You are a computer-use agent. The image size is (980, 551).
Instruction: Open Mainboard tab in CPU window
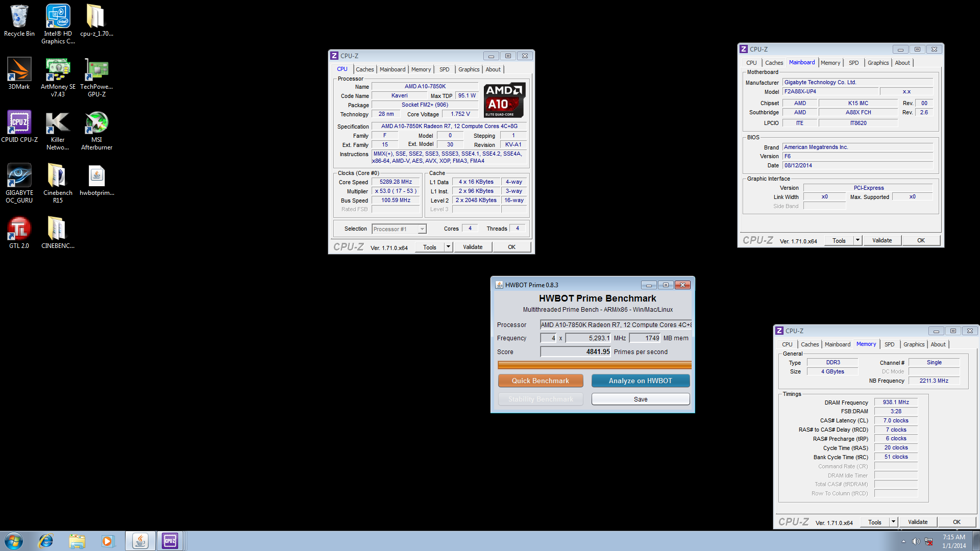click(393, 69)
